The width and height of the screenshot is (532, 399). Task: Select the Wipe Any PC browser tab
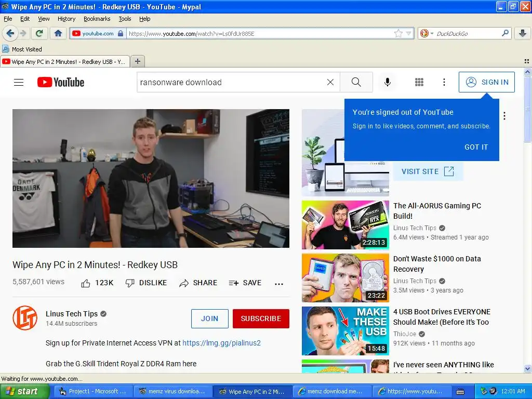(x=65, y=61)
